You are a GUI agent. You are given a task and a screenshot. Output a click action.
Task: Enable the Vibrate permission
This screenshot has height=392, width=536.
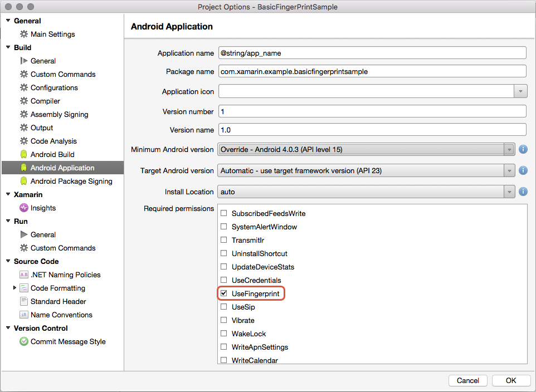click(224, 320)
